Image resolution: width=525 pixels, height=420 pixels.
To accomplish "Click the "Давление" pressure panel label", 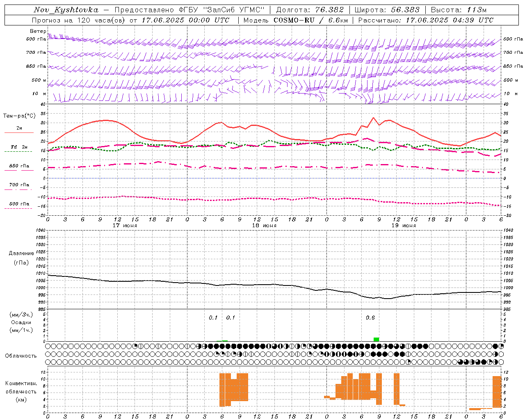I will (21, 253).
